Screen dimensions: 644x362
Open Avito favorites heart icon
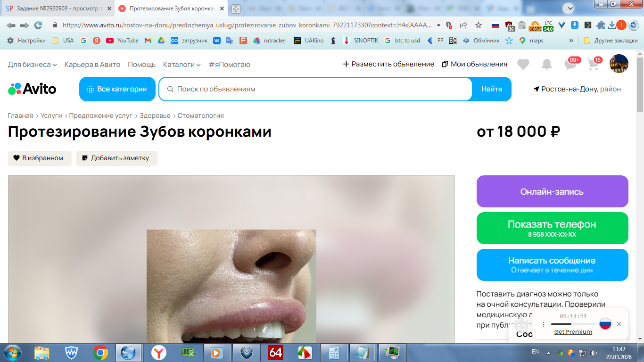[x=523, y=64]
